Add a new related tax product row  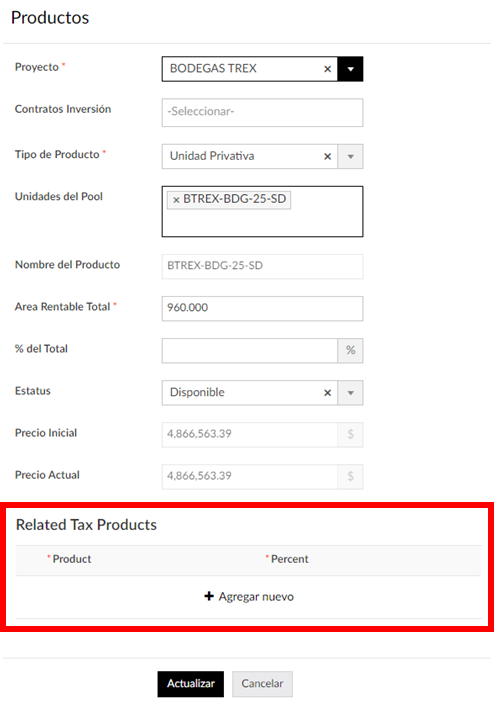(249, 596)
